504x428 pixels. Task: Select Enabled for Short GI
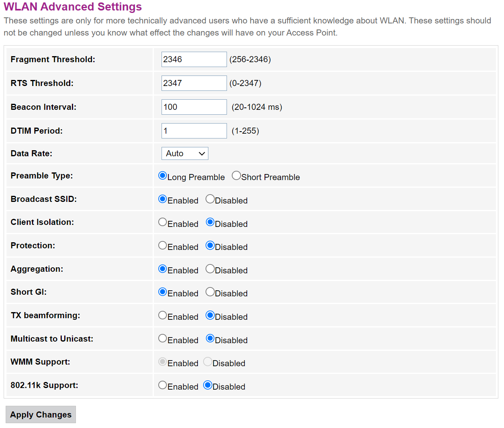pyautogui.click(x=163, y=292)
